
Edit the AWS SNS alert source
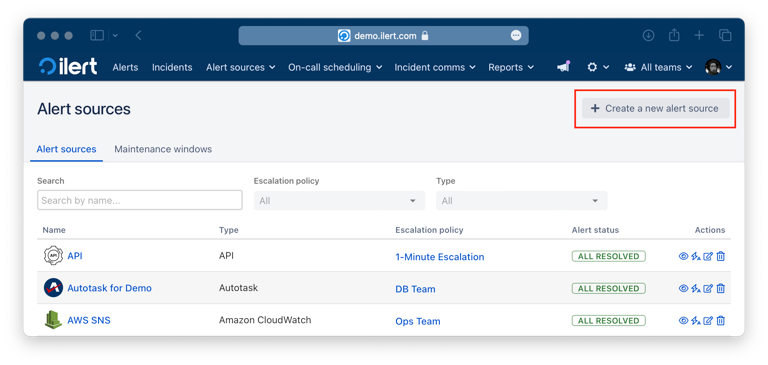click(708, 321)
